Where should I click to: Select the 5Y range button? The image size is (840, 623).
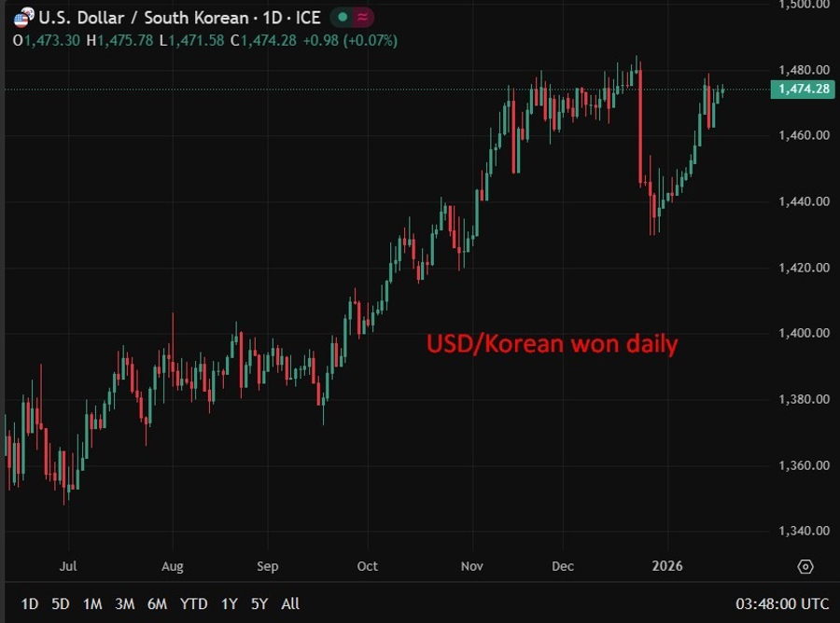(x=259, y=604)
